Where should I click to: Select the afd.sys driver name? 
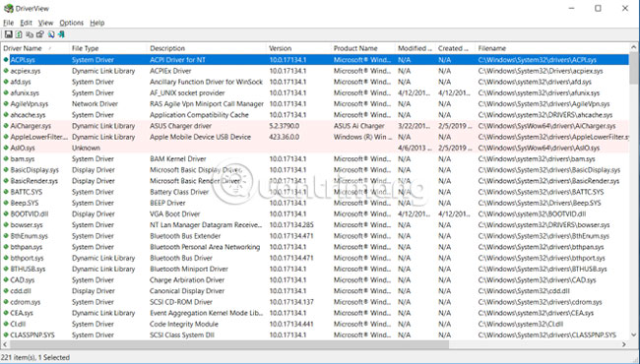pos(21,82)
